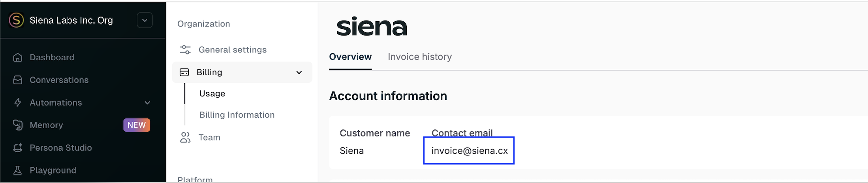Open the Usage billing sub-item

click(x=212, y=93)
